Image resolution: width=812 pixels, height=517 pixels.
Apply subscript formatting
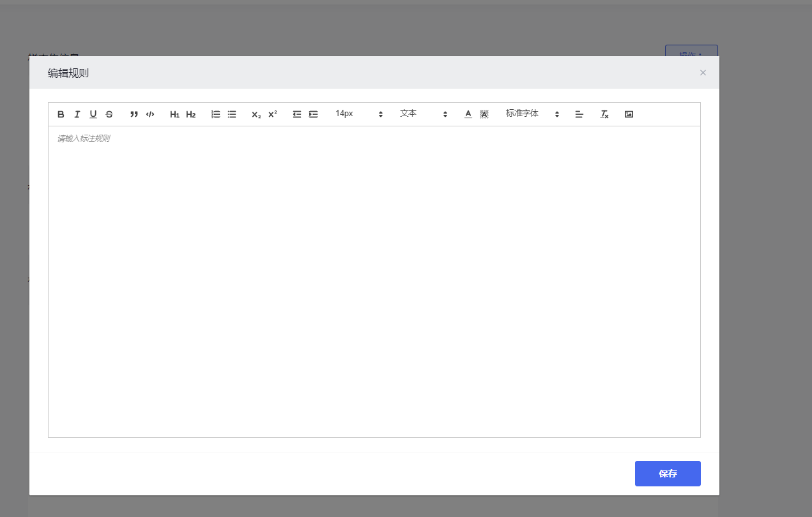tap(256, 114)
